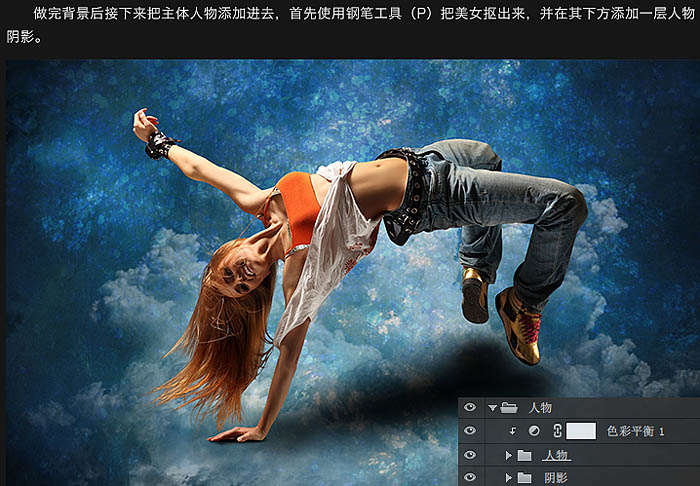Toggle eye icon of underlined 人物 subgroup
This screenshot has width=700, height=486.
[470, 455]
